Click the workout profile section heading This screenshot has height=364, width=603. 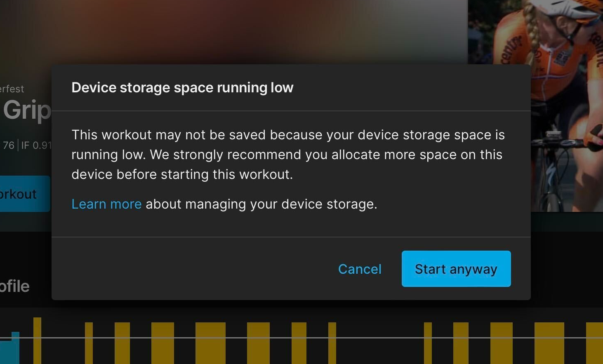tap(14, 286)
